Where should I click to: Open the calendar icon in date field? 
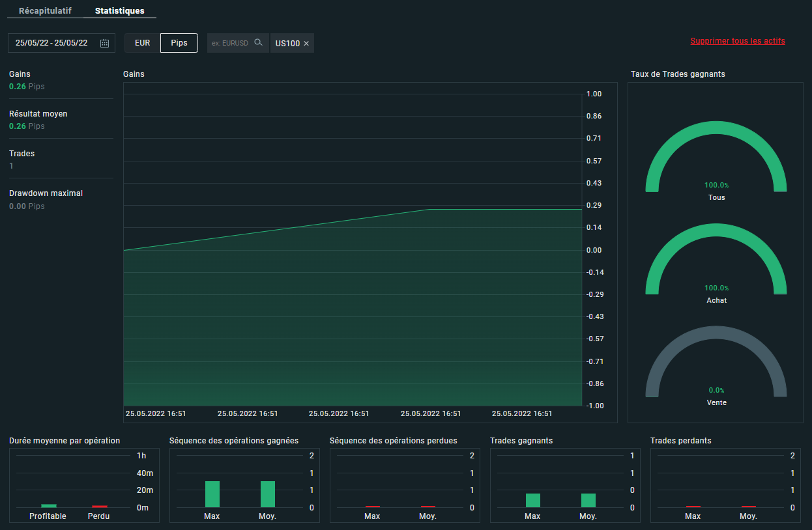coord(104,43)
